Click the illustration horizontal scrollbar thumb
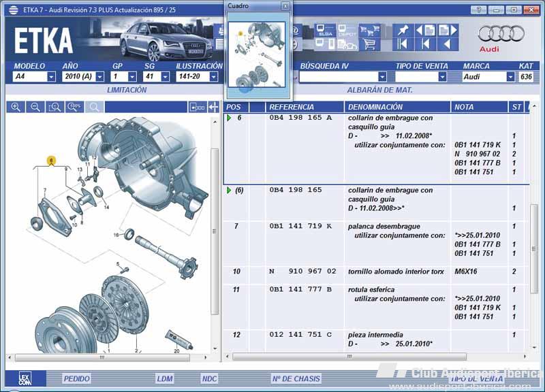Viewport: 545px width, 392px height. [x=103, y=357]
